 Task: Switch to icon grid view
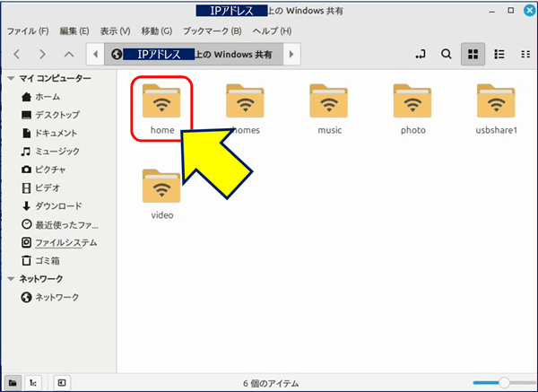coord(473,54)
